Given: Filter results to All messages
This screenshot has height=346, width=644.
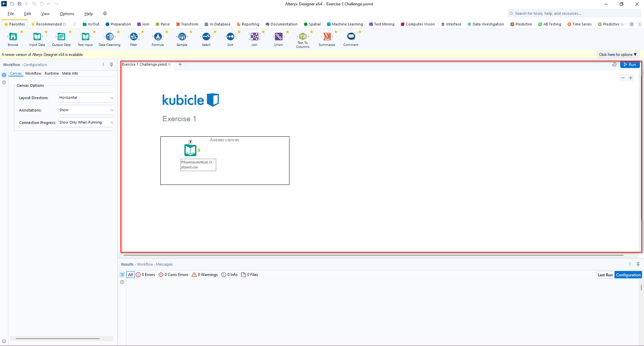Looking at the screenshot, I should click(x=130, y=275).
